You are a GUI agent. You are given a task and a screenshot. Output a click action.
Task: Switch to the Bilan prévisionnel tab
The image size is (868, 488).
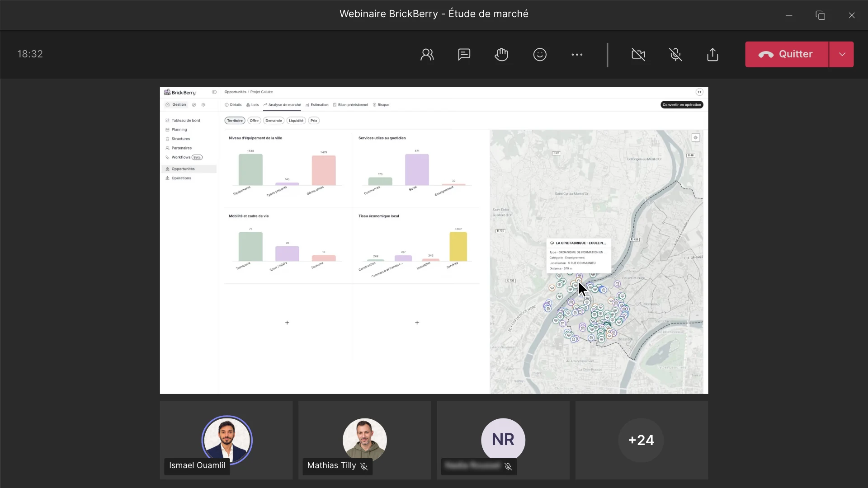point(350,105)
